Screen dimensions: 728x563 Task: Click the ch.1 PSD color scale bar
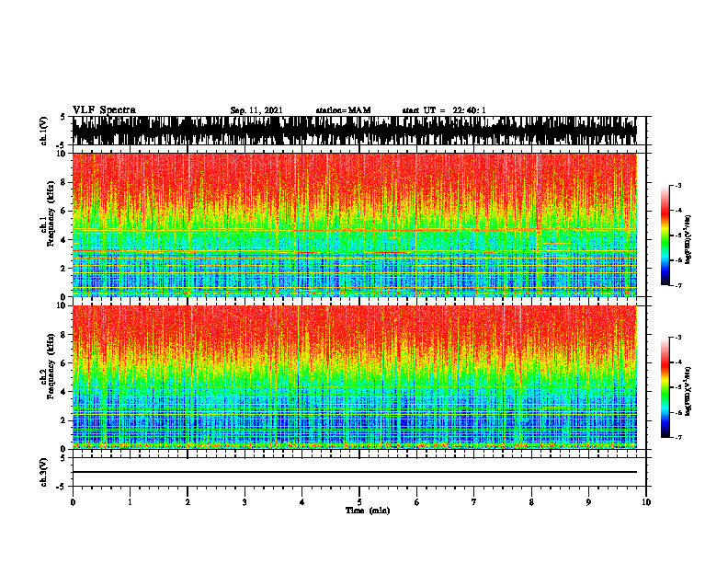click(665, 236)
